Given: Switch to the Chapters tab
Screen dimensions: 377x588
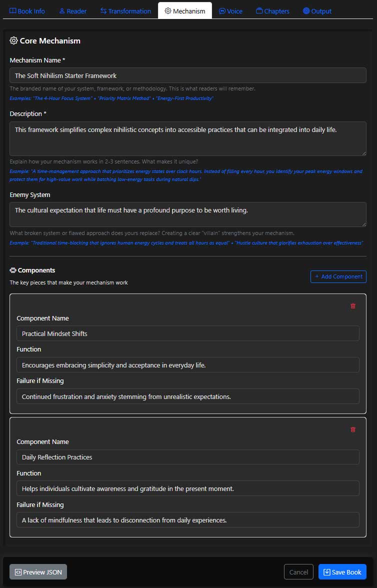Looking at the screenshot, I should click(272, 11).
